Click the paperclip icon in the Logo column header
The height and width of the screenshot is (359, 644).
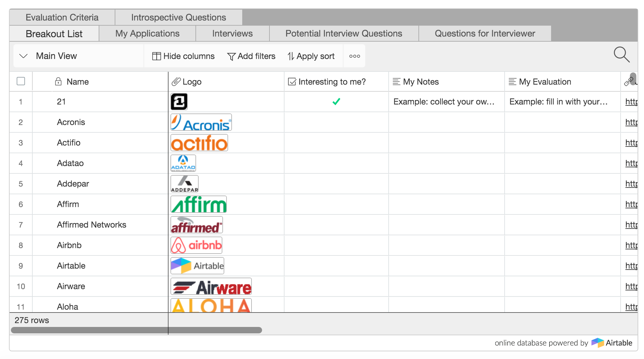click(x=176, y=81)
